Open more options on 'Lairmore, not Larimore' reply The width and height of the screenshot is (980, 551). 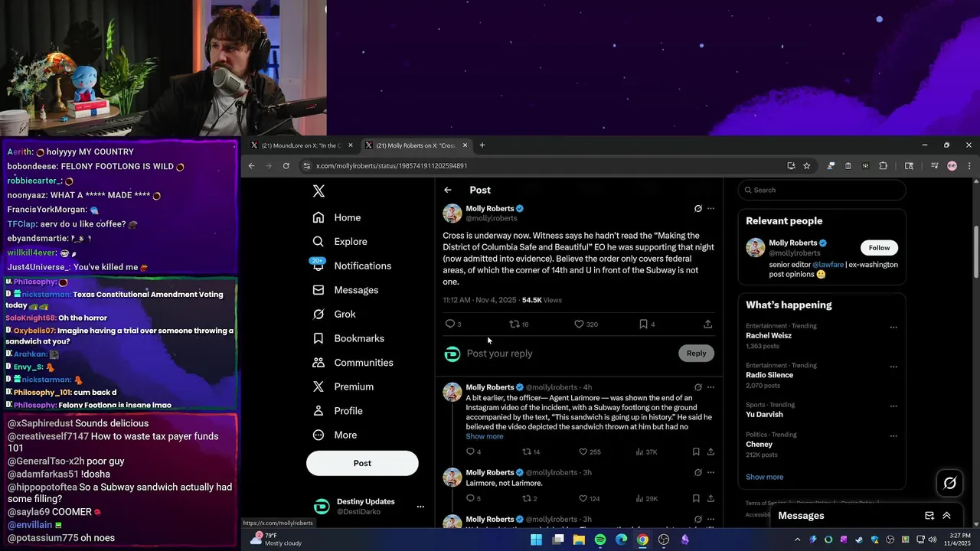[710, 473]
